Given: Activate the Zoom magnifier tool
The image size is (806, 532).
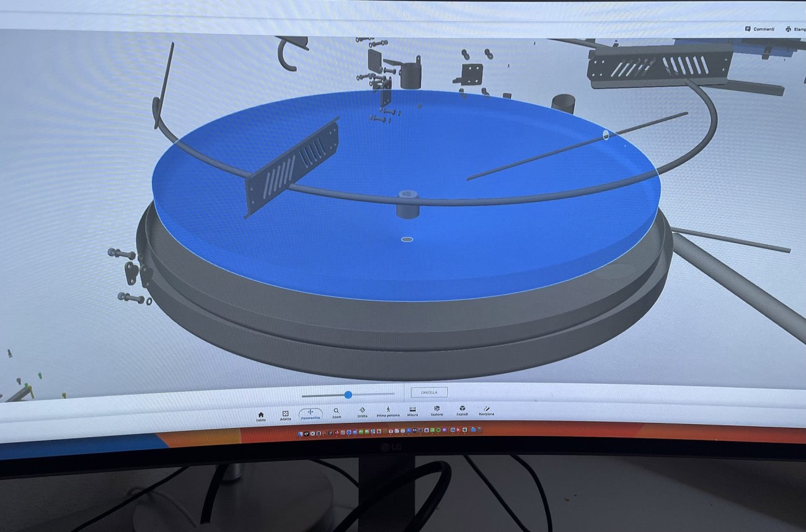Looking at the screenshot, I should (336, 412).
